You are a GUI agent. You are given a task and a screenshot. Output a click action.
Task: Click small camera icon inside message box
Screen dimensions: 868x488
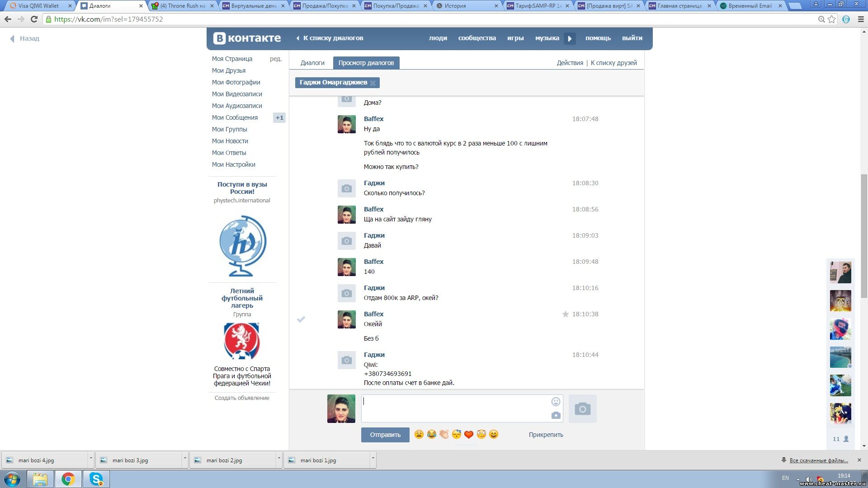coord(556,415)
